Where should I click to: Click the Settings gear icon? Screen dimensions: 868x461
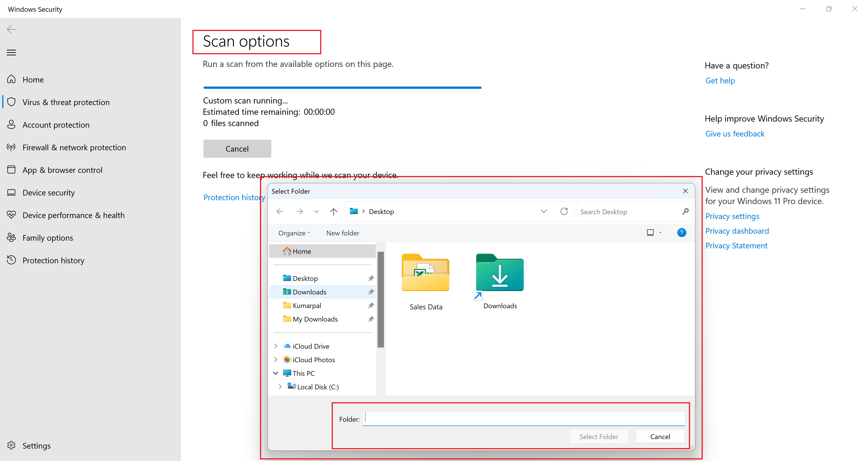(x=11, y=445)
